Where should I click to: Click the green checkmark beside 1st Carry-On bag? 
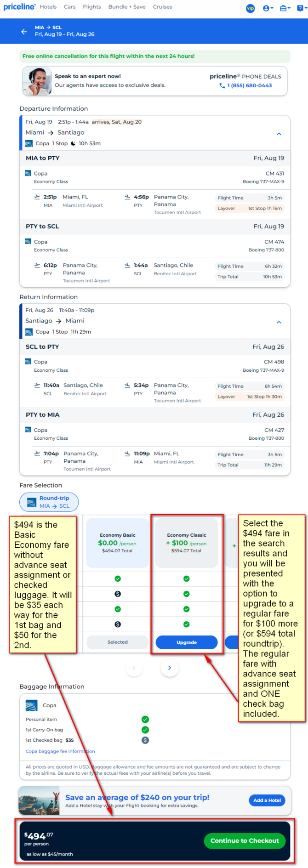[x=145, y=730]
